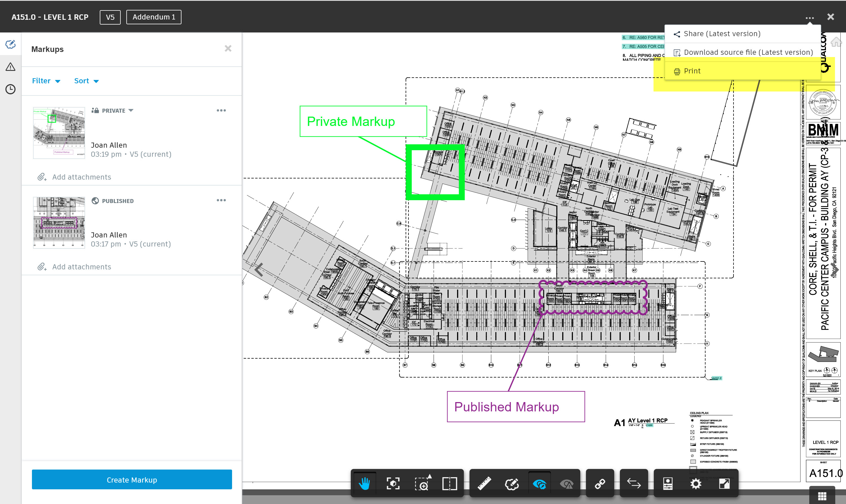This screenshot has width=846, height=504.
Task: Toggle issues visibility eye icon
Action: click(x=567, y=483)
